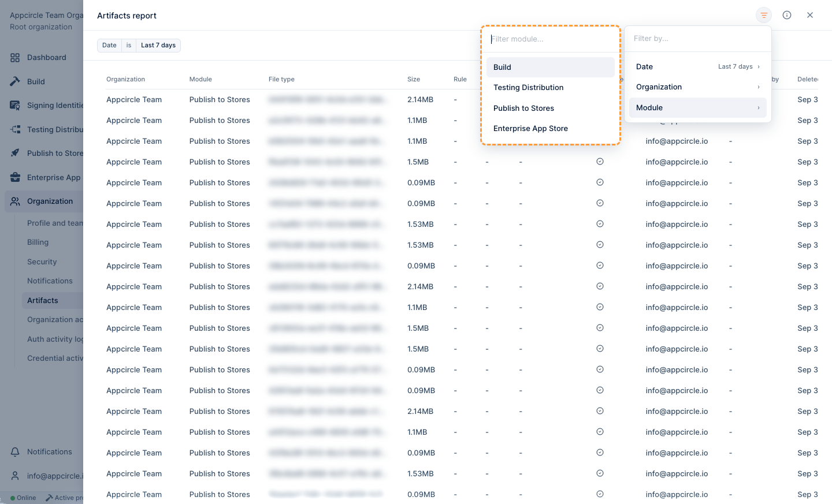832x504 pixels.
Task: Select the Build hammer icon in sidebar
Action: (x=15, y=81)
